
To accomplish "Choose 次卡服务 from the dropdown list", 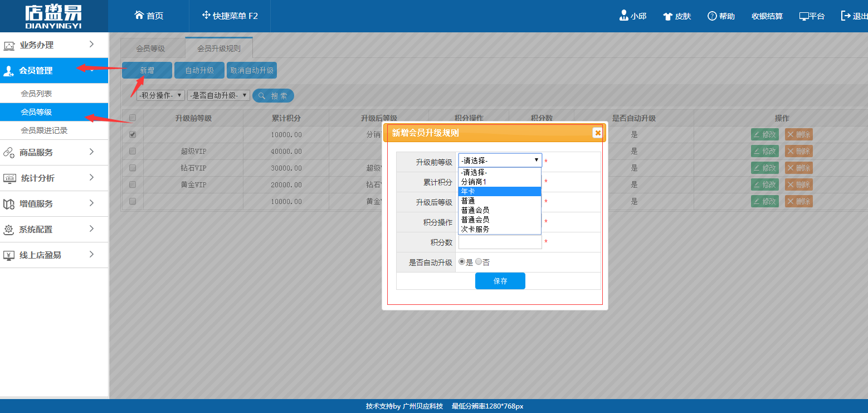I will coord(500,229).
